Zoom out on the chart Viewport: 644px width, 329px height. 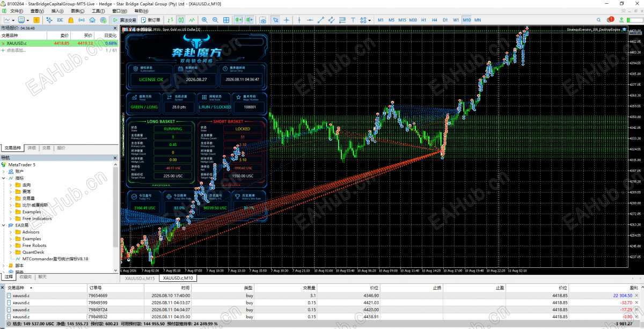[x=215, y=20]
